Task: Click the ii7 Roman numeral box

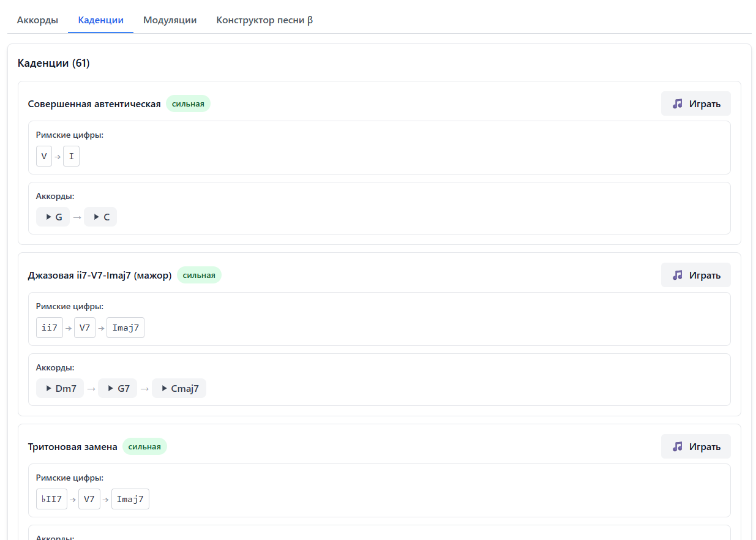Action: coord(50,328)
